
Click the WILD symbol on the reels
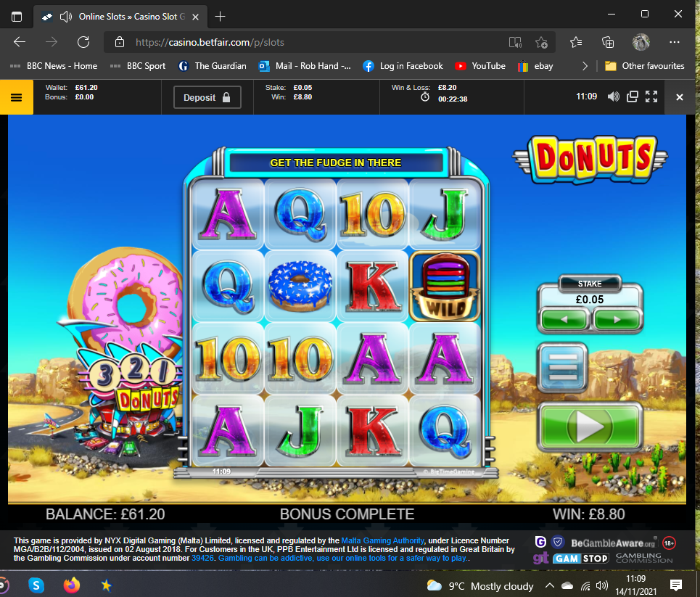445,287
